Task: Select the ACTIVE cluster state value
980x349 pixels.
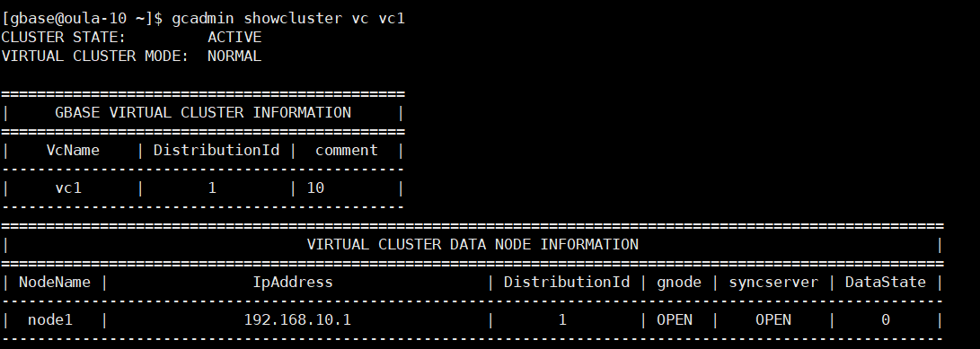Action: pyautogui.click(x=234, y=38)
